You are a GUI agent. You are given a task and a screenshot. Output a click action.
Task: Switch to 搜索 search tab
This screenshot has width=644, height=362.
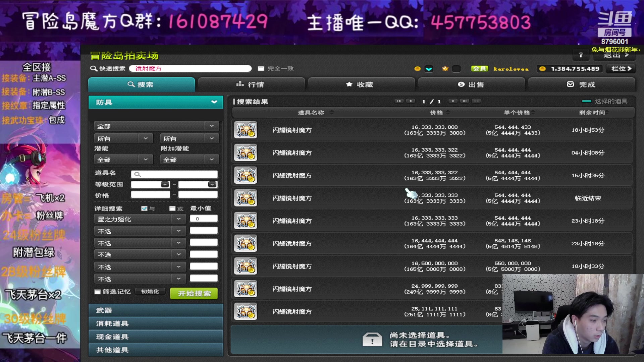tap(142, 84)
